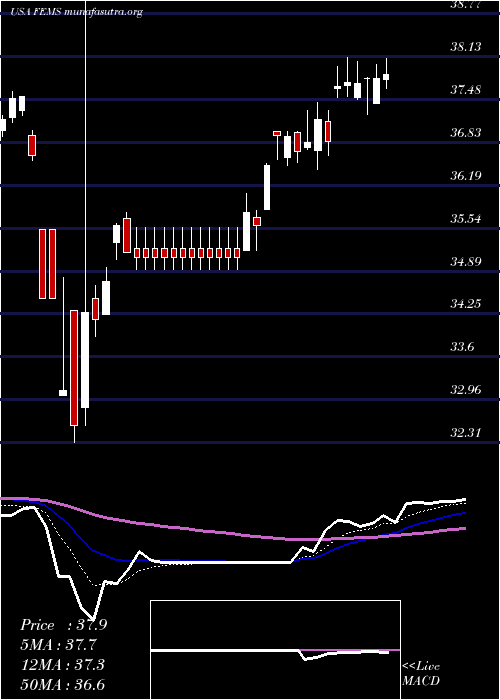The image size is (500, 700).
Task: Click the Price : 37.9 readout
Action: click(63, 625)
